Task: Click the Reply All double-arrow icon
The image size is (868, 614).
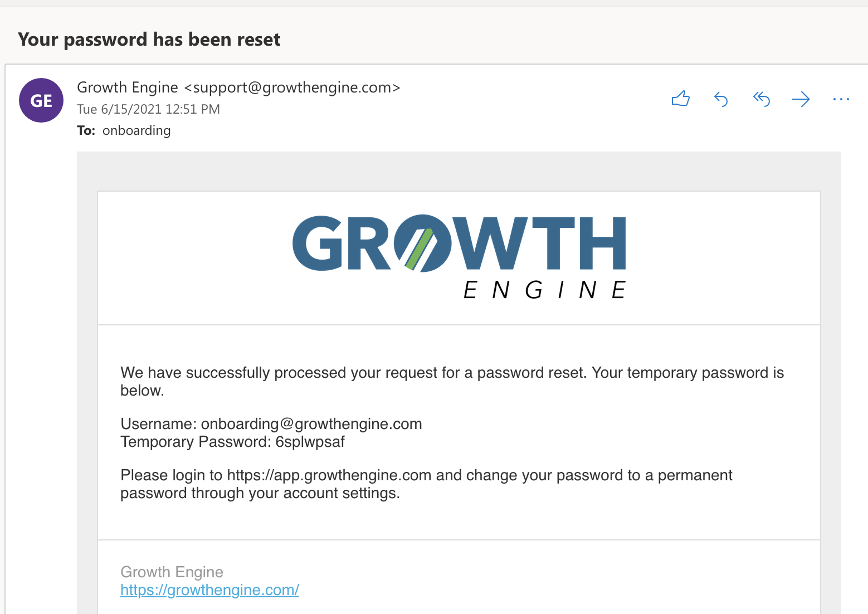Action: (x=761, y=99)
